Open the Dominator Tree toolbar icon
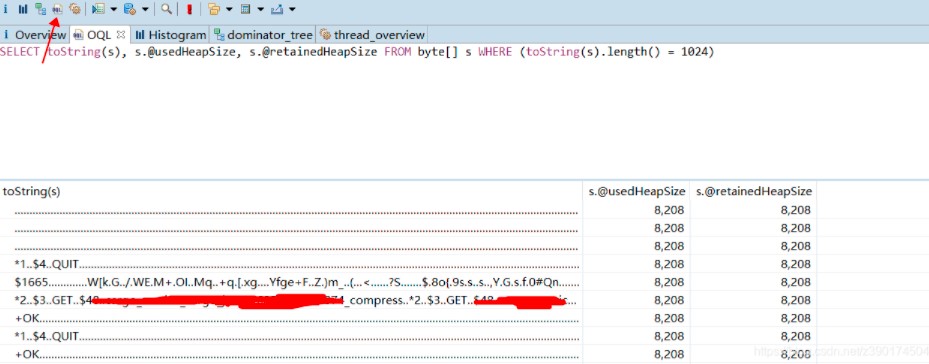This screenshot has height=364, width=929. point(40,9)
